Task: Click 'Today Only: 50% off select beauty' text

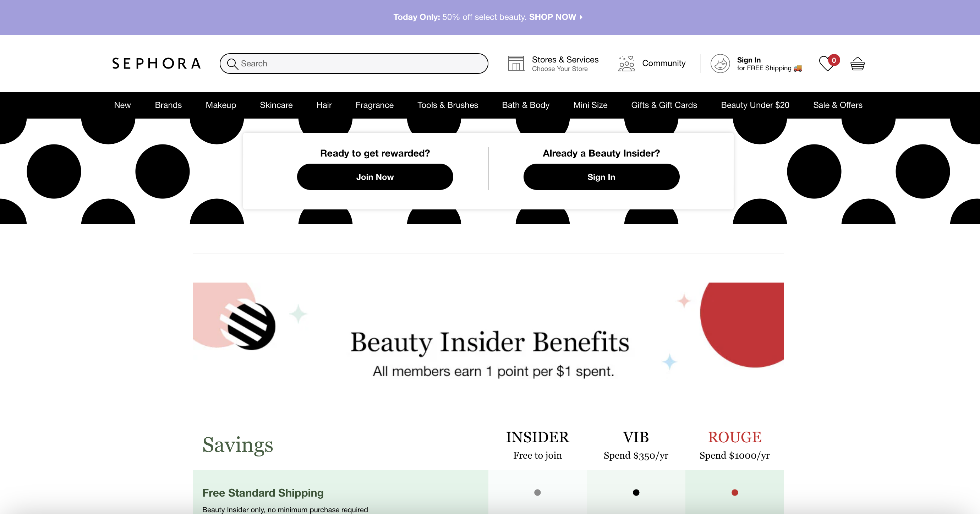Action: (x=460, y=17)
